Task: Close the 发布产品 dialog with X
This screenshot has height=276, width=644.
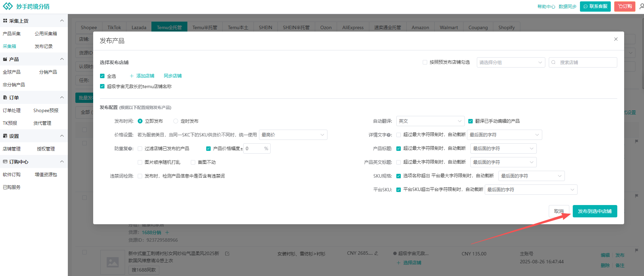Action: 616,39
